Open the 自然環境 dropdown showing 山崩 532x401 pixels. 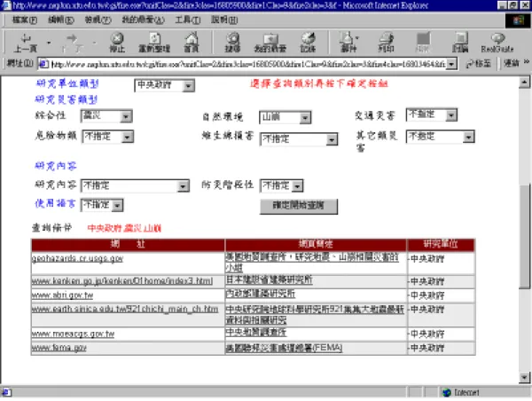(285, 117)
